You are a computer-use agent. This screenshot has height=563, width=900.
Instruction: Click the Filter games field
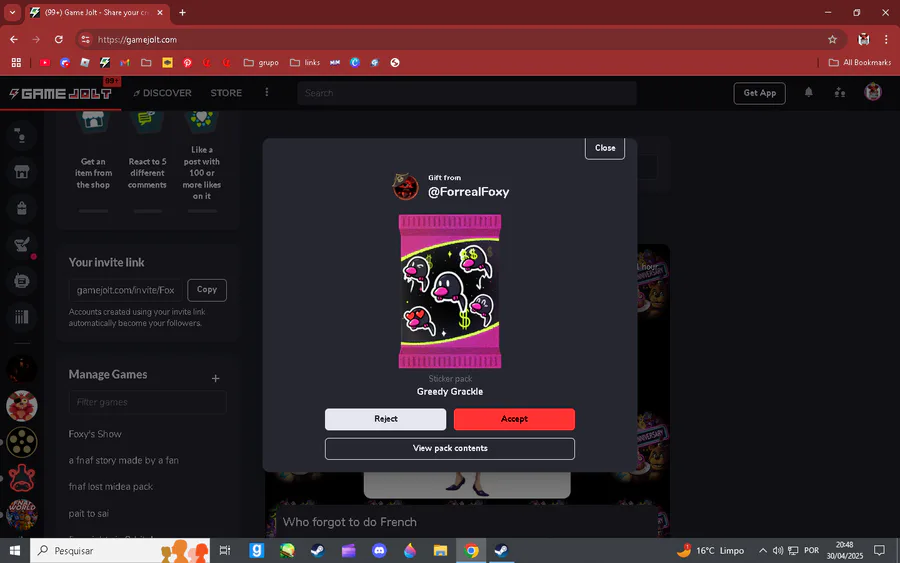148,402
